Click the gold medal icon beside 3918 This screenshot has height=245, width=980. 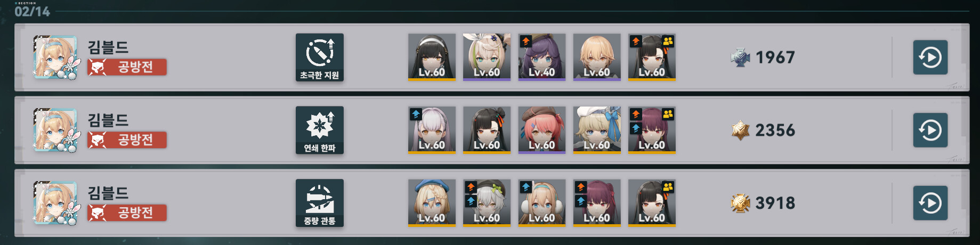pos(740,203)
